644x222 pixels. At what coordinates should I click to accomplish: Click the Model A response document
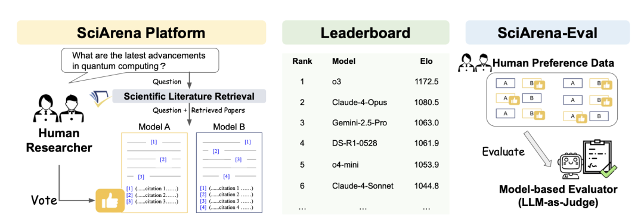[154, 172]
